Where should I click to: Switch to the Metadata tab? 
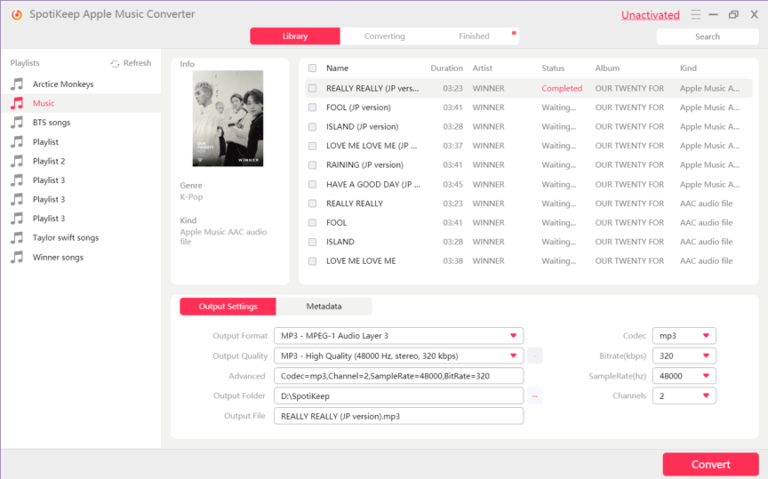click(324, 306)
